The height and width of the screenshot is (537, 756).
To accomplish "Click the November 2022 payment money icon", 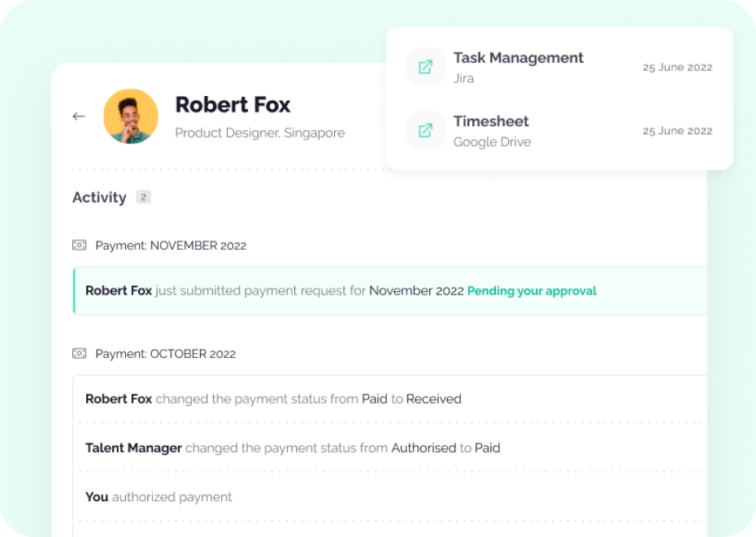I will click(x=79, y=245).
